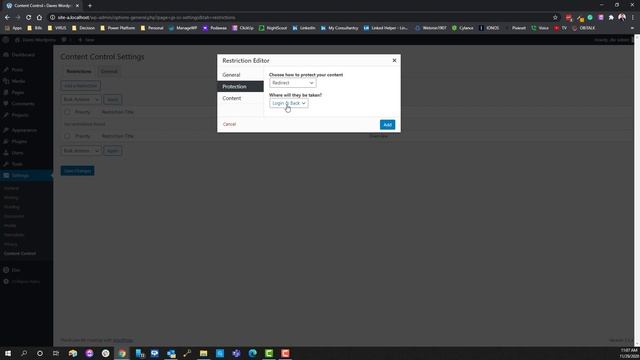Bookmark this page with the star icon
Viewport: 640px width, 360px height.
click(555, 18)
